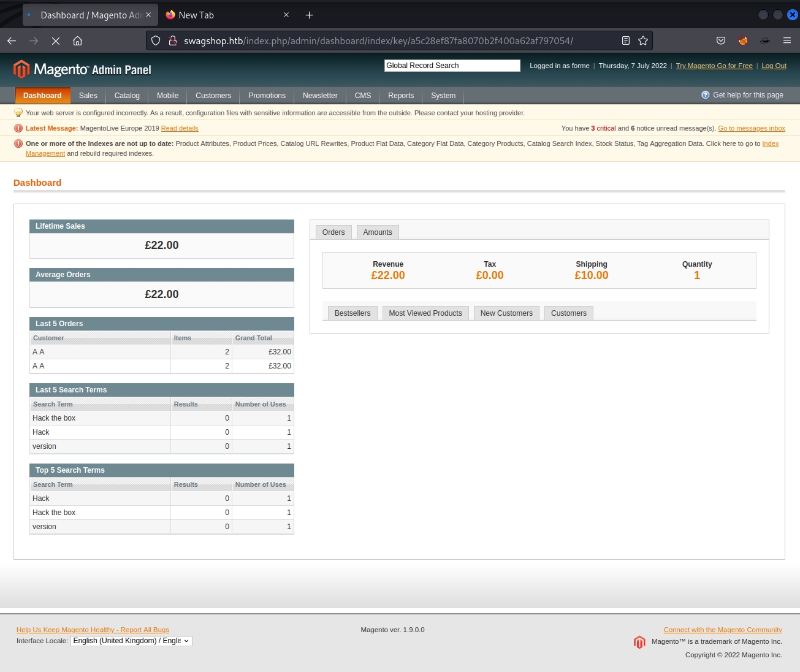Click the help icon for this page
The width and height of the screenshot is (800, 672).
coord(705,95)
